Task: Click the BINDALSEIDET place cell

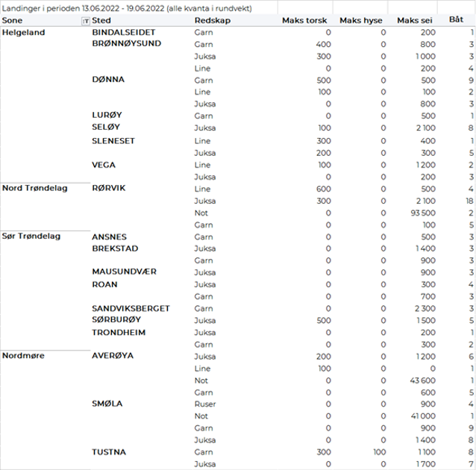Action: click(x=124, y=34)
